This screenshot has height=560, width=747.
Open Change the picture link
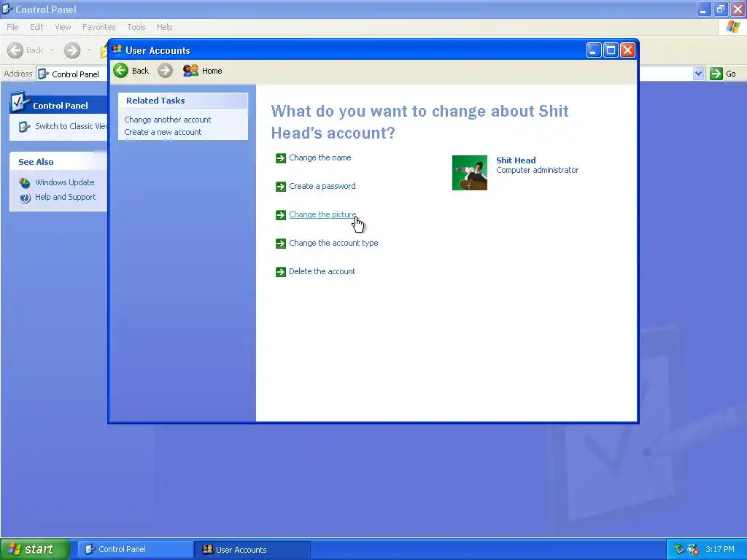pos(322,214)
